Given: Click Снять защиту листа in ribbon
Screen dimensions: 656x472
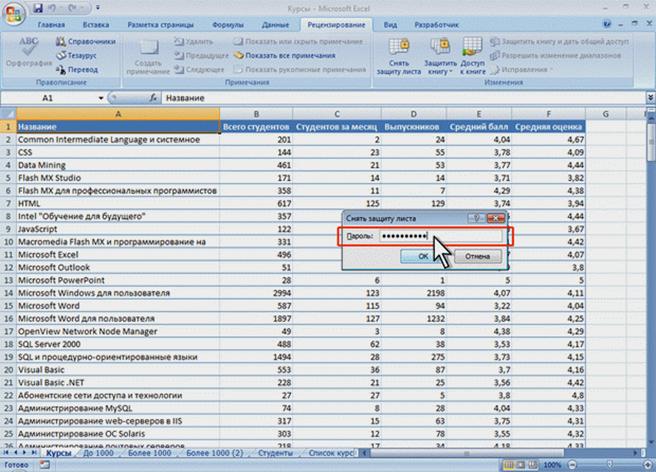Looking at the screenshot, I should (x=399, y=56).
